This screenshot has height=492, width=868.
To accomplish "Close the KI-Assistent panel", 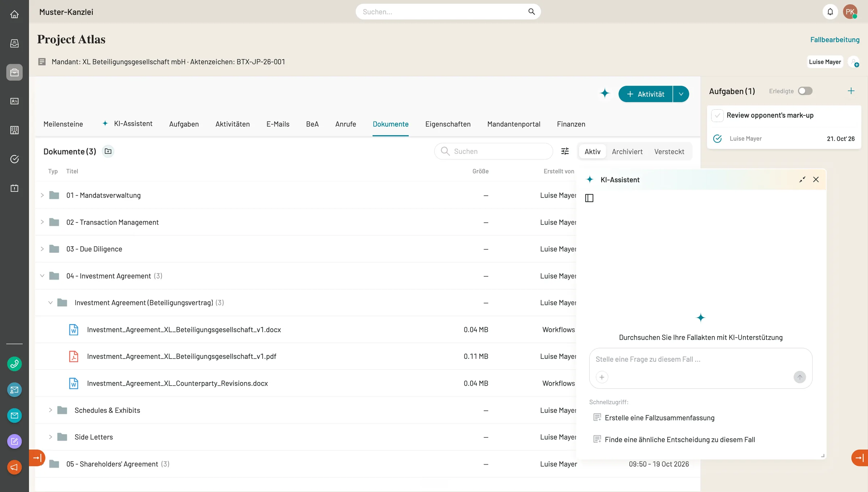I will click(x=816, y=179).
